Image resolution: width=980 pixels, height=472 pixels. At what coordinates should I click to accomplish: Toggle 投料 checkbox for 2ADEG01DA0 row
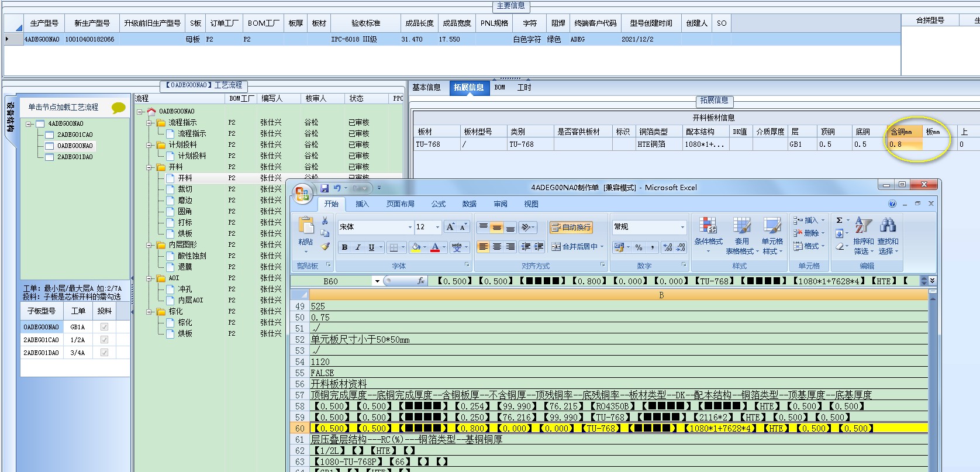[x=104, y=353]
